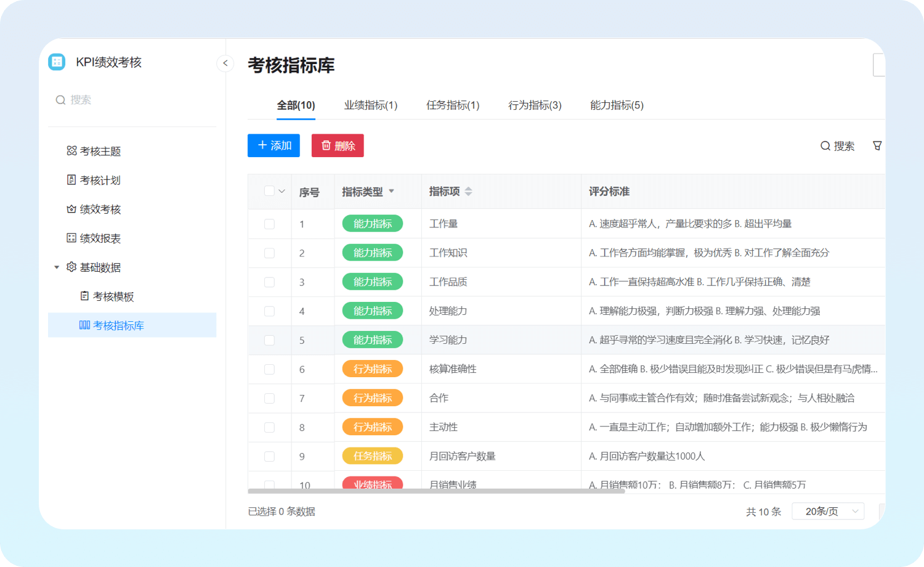924x567 pixels.
Task: Open the 20条/页 page size dropdown
Action: coord(827,512)
